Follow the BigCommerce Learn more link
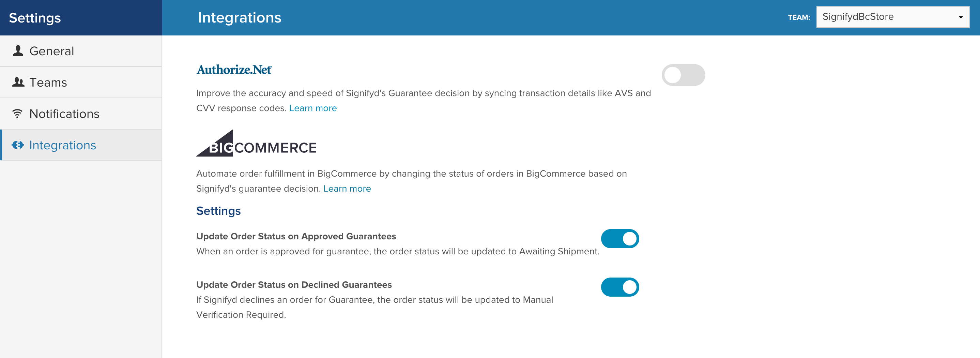 tap(347, 189)
